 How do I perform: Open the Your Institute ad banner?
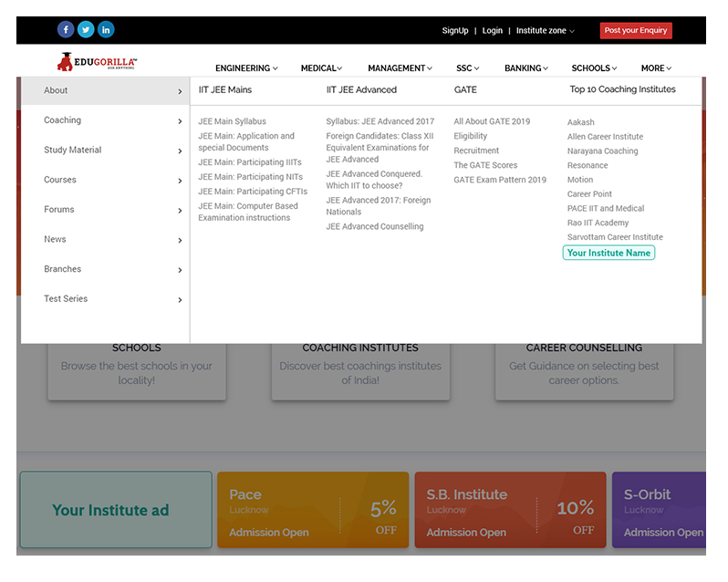[x=116, y=510]
